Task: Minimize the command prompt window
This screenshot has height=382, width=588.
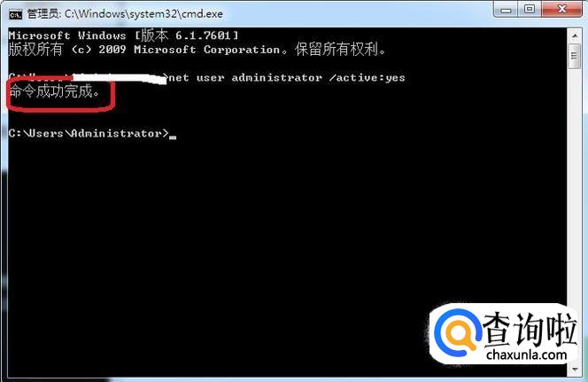Action: (506, 9)
